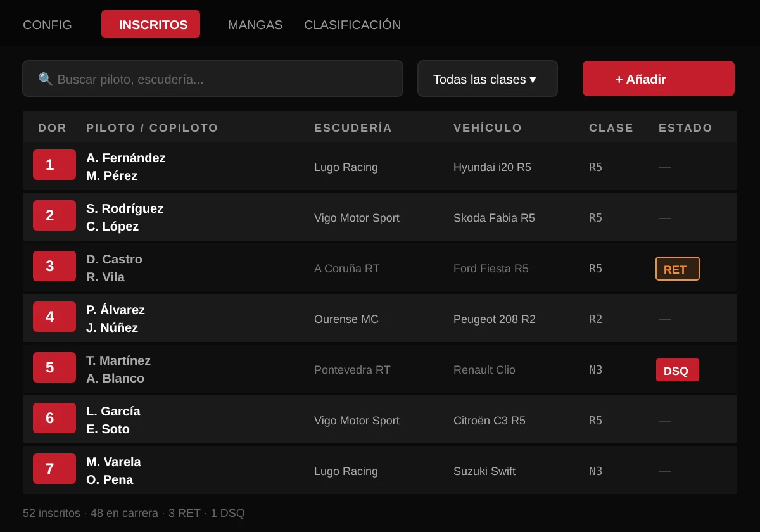Click co-driver name A. Blanco
This screenshot has width=760, height=532.
pos(115,379)
